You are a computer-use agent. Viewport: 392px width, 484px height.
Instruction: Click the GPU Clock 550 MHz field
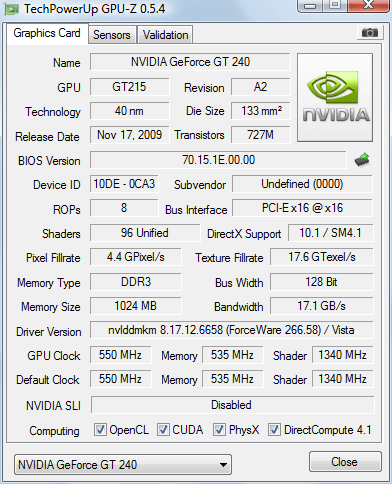click(x=120, y=355)
